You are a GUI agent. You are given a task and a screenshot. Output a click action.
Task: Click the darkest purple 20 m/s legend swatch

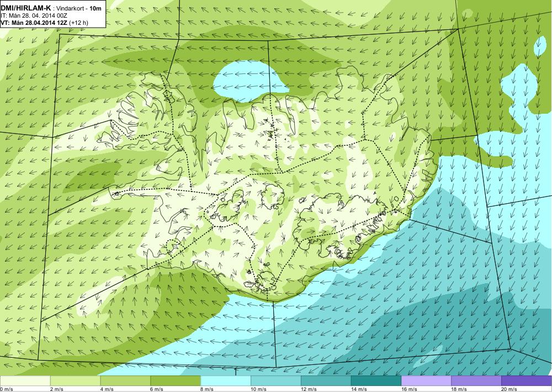click(x=527, y=381)
